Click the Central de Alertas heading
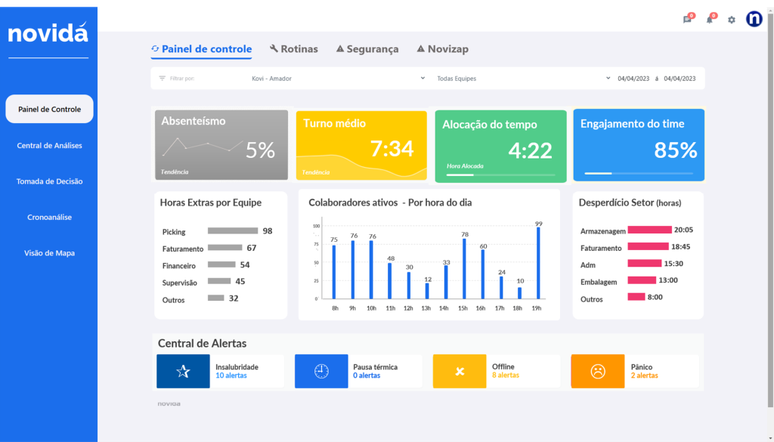 point(202,343)
